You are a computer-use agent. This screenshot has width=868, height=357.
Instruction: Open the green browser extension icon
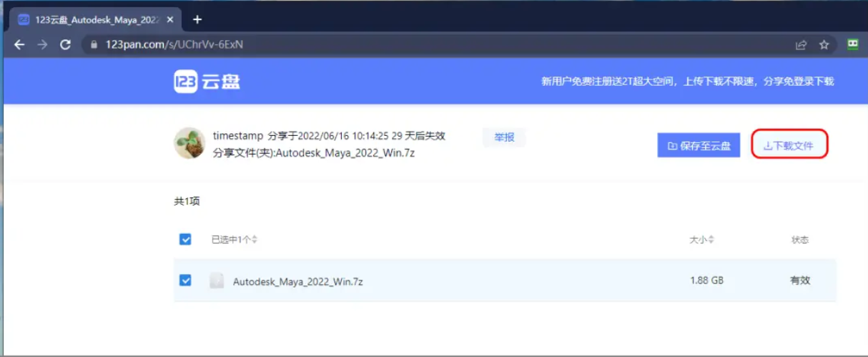pos(852,44)
